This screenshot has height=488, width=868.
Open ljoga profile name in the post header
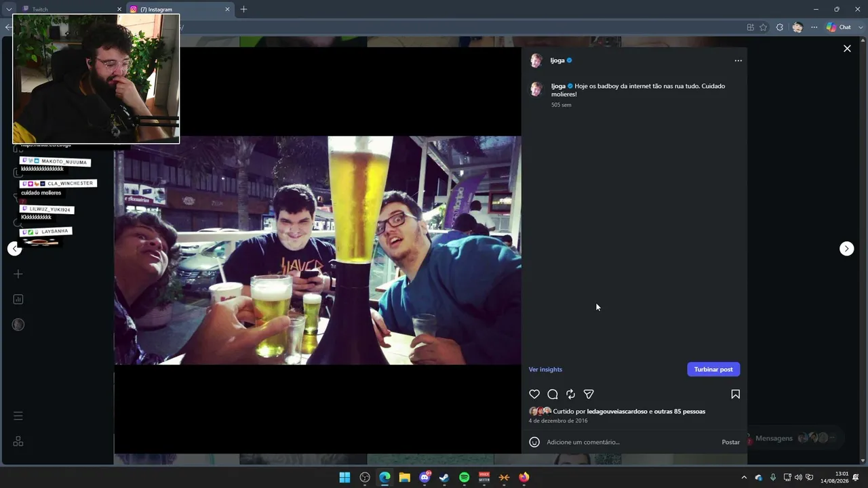tap(557, 60)
